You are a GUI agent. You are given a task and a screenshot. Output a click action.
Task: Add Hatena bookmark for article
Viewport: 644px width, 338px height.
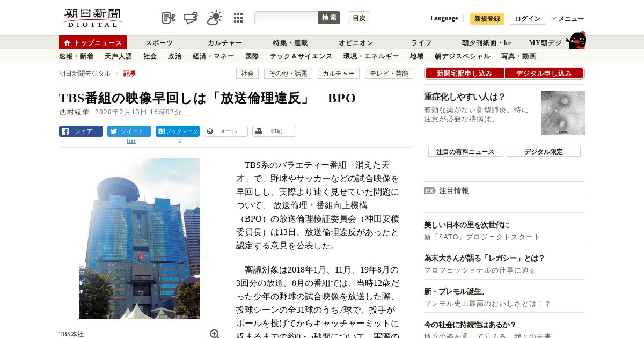[x=178, y=131]
